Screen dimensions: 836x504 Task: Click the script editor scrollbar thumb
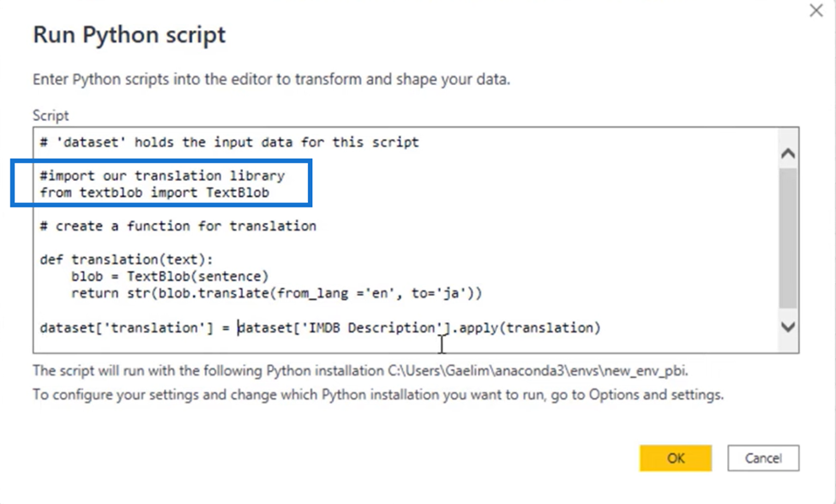[788, 238]
